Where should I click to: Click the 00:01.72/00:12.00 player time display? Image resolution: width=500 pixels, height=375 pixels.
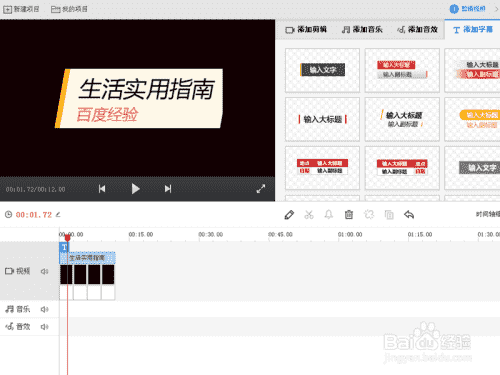[35, 189]
